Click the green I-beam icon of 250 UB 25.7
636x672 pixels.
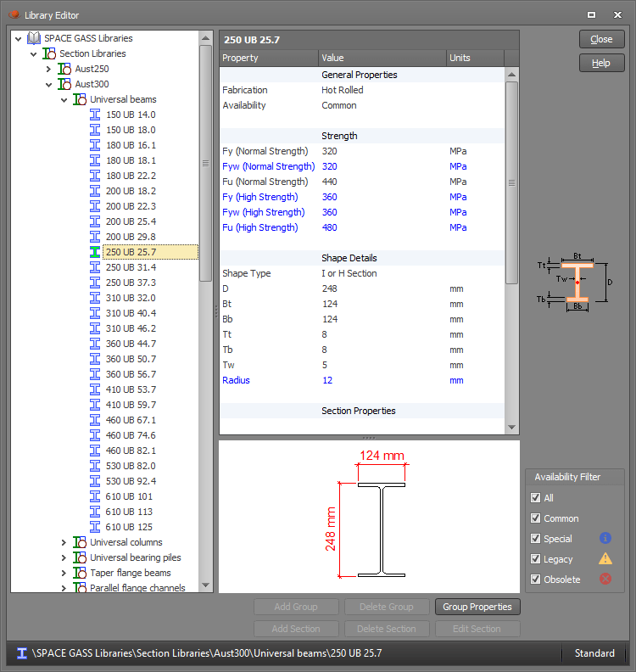(95, 252)
